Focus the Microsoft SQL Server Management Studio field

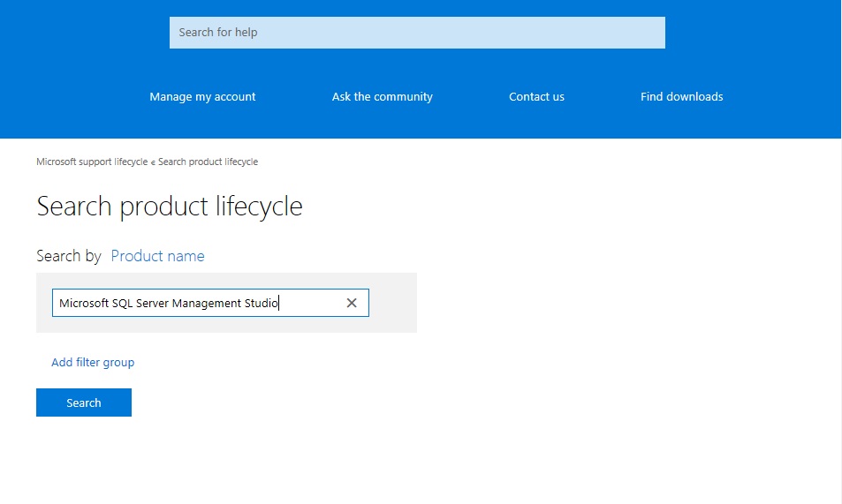click(x=194, y=303)
